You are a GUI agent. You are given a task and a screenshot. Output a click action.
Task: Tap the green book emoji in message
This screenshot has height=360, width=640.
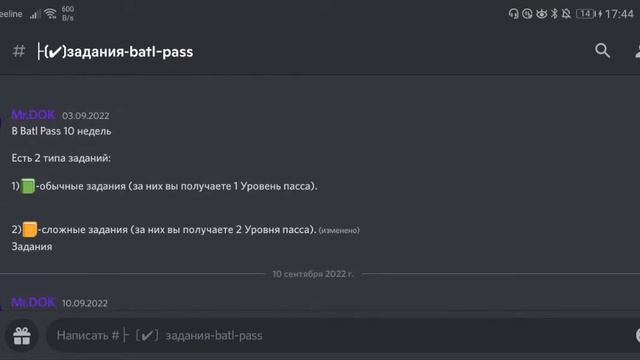coord(28,186)
